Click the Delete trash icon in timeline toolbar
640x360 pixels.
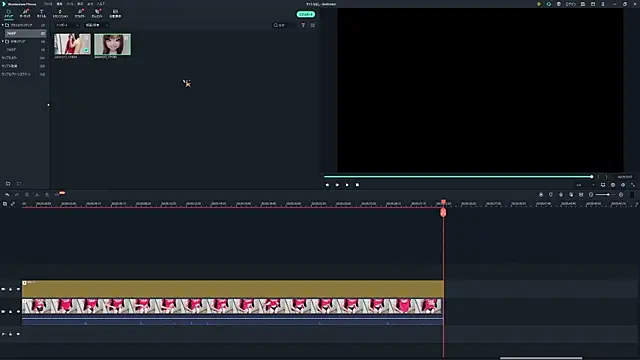pyautogui.click(x=27, y=195)
